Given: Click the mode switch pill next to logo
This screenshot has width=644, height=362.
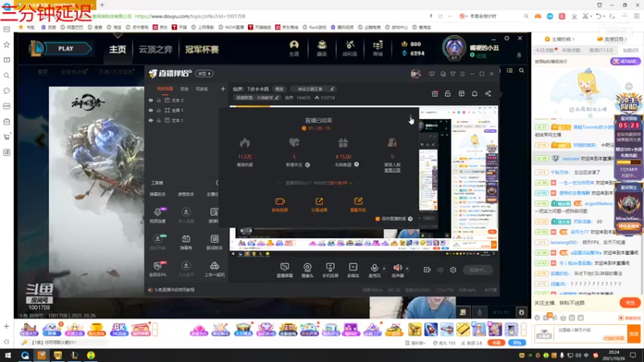Looking at the screenshot, I should (x=204, y=73).
